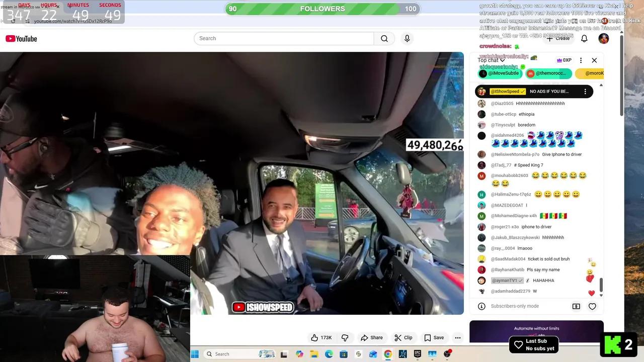Expand the Top chat dropdown
Viewport: 644px width, 362px height.
[491, 60]
